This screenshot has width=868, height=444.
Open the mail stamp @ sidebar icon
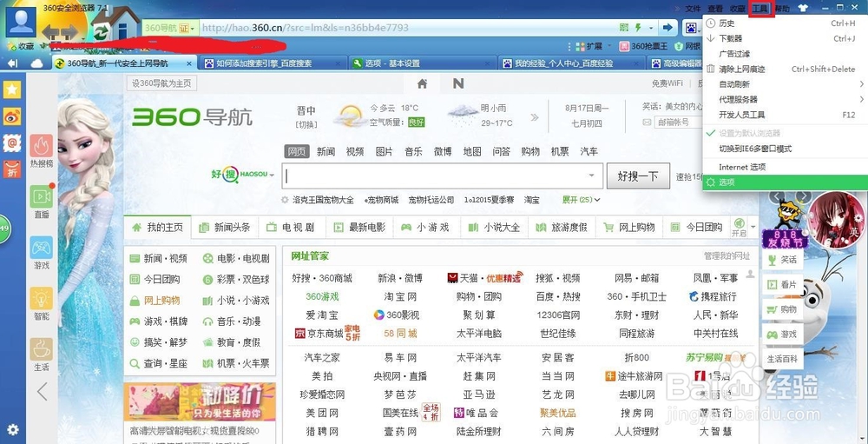tap(12, 143)
